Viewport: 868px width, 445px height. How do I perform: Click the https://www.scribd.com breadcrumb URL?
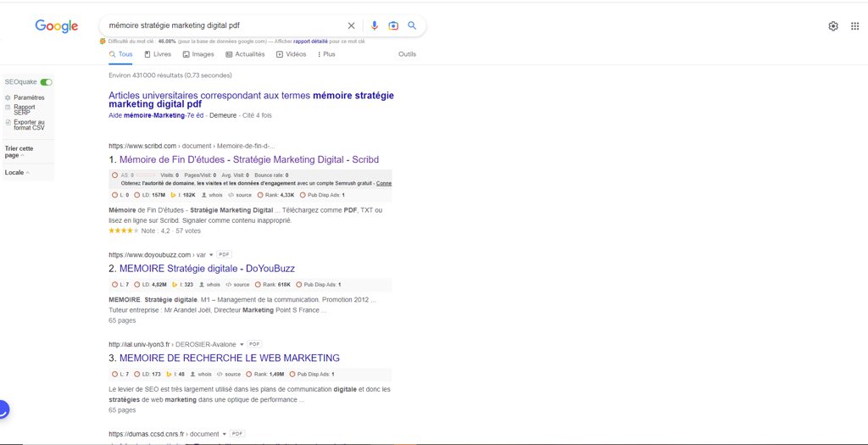[x=142, y=146]
